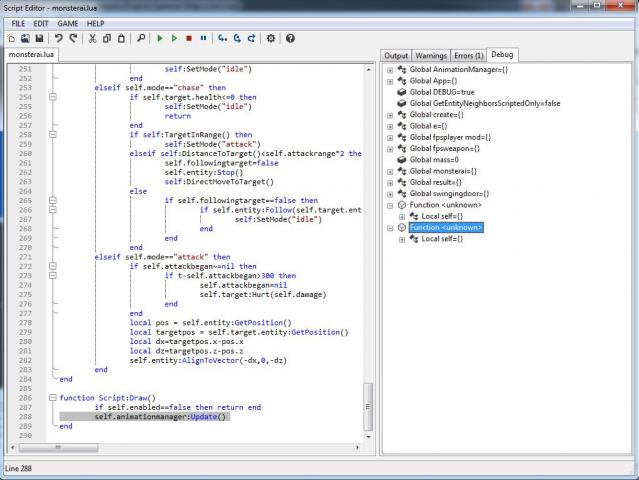The height and width of the screenshot is (480, 639).
Task: Open settings via the gear icon
Action: click(x=270, y=38)
